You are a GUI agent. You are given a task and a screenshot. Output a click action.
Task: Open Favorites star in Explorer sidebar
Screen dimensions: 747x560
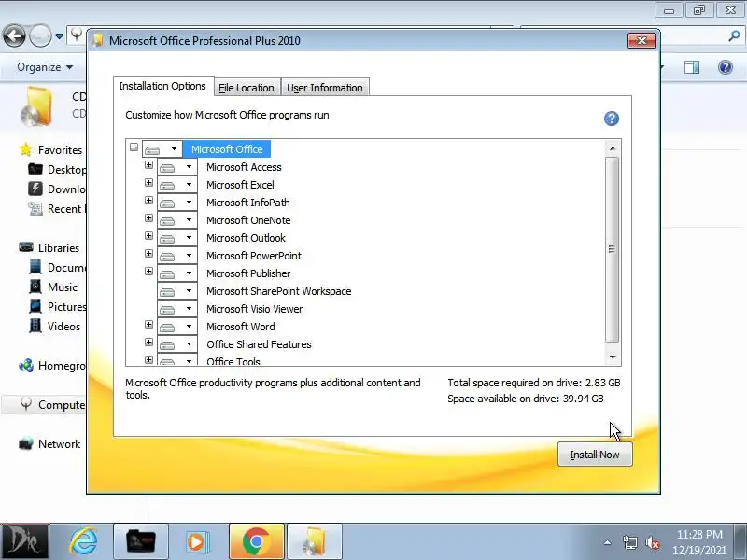26,149
